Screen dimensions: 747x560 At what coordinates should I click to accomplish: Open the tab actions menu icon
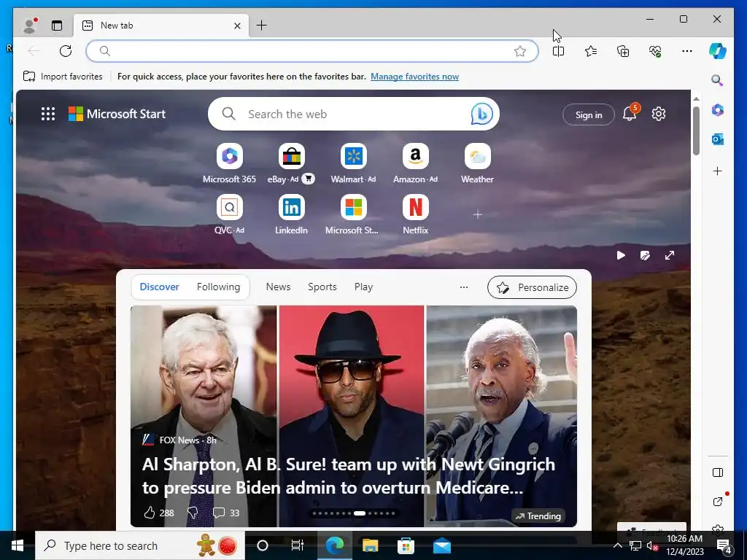coord(57,26)
